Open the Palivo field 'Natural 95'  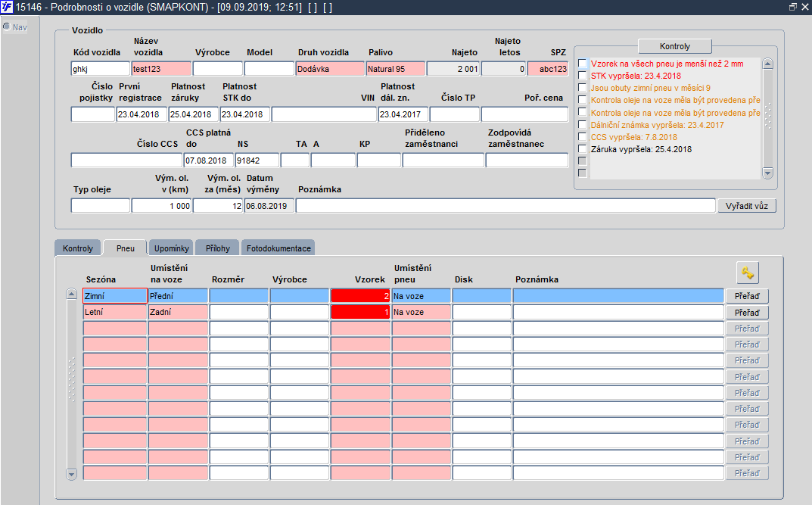click(x=396, y=69)
